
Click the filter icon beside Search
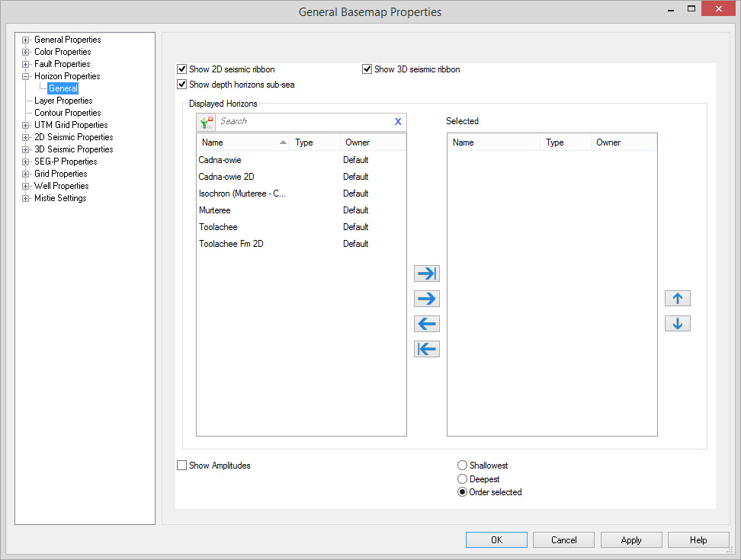(x=206, y=122)
